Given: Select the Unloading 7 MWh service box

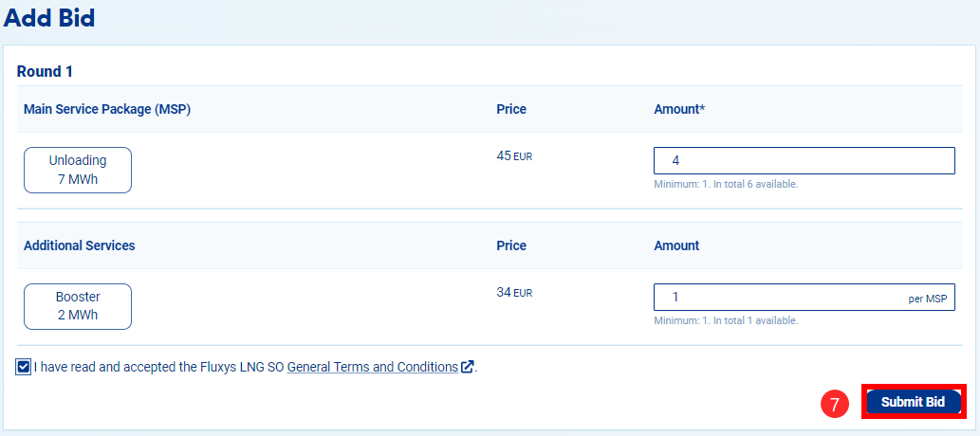Looking at the screenshot, I should coord(78,171).
